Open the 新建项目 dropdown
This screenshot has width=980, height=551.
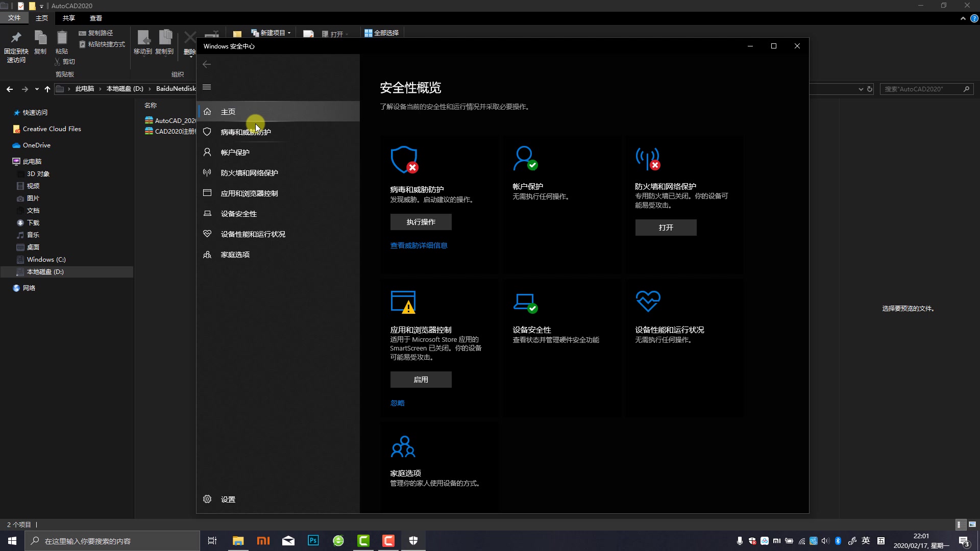(x=271, y=33)
